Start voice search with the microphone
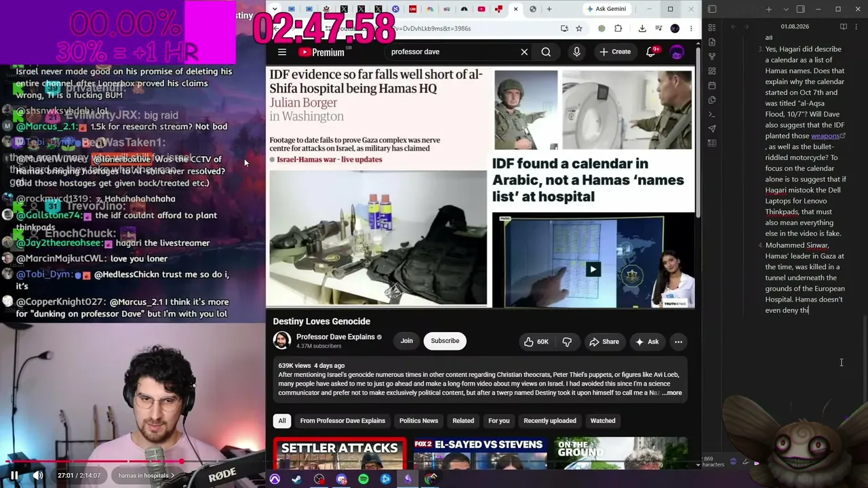The image size is (868, 488). click(x=576, y=52)
